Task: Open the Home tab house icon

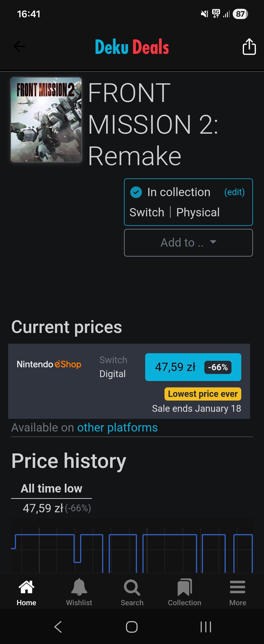Action: [x=26, y=587]
